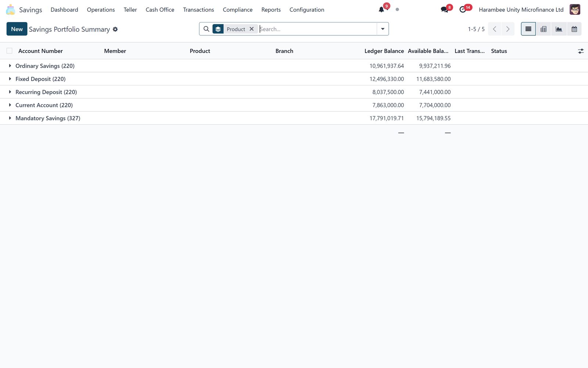Sort by Ledger Balance column header

[x=384, y=51]
